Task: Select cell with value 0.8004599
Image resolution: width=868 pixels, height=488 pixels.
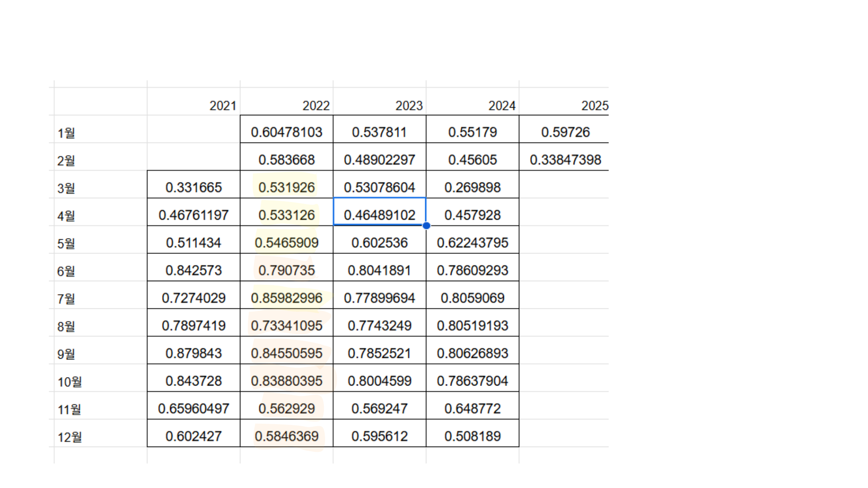Action: [x=379, y=381]
